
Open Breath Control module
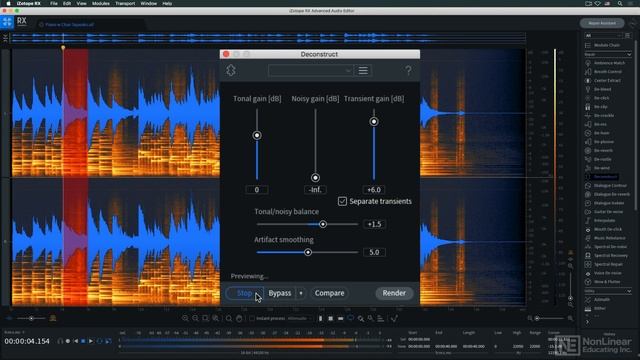[604, 72]
